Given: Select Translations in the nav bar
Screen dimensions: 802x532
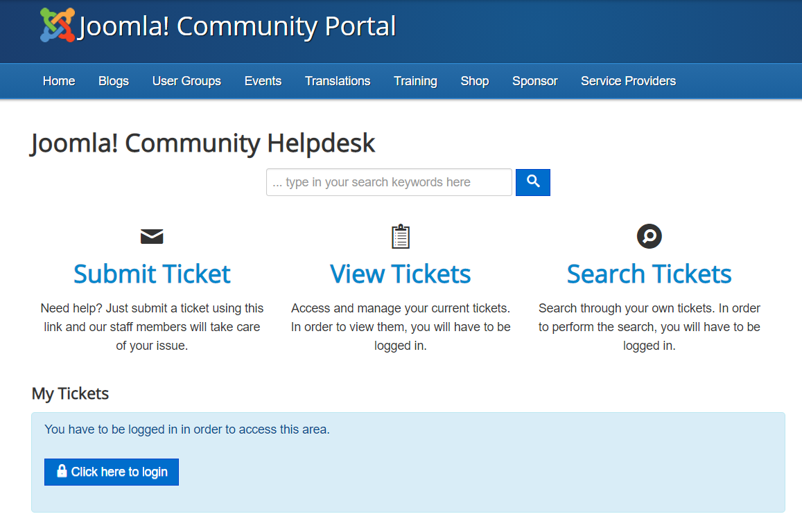Looking at the screenshot, I should [x=338, y=81].
